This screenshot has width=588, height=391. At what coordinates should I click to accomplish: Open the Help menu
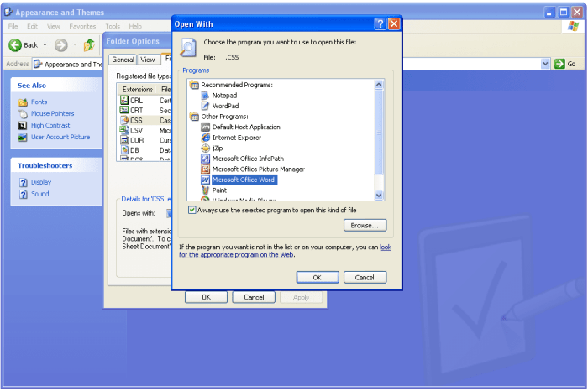point(135,26)
